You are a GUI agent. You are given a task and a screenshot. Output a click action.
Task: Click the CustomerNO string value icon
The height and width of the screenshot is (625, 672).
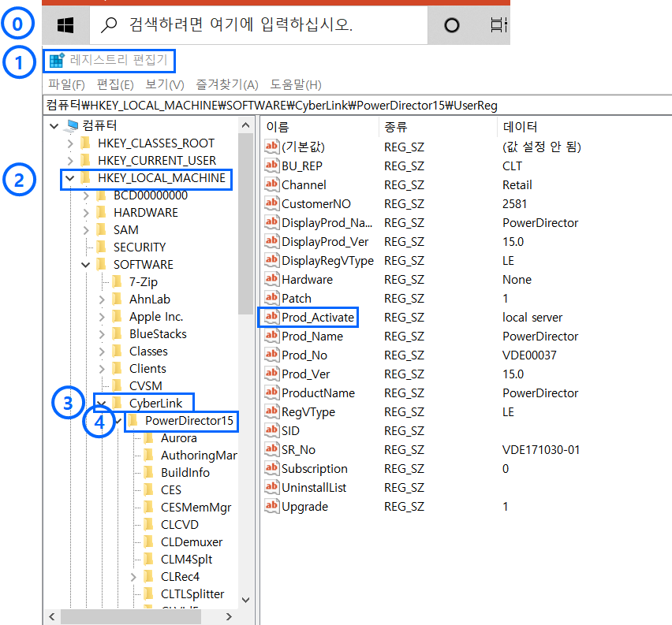pyautogui.click(x=271, y=203)
